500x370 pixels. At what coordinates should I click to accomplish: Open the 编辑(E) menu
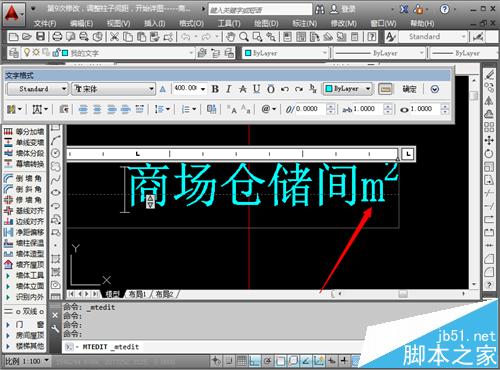[x=81, y=23]
